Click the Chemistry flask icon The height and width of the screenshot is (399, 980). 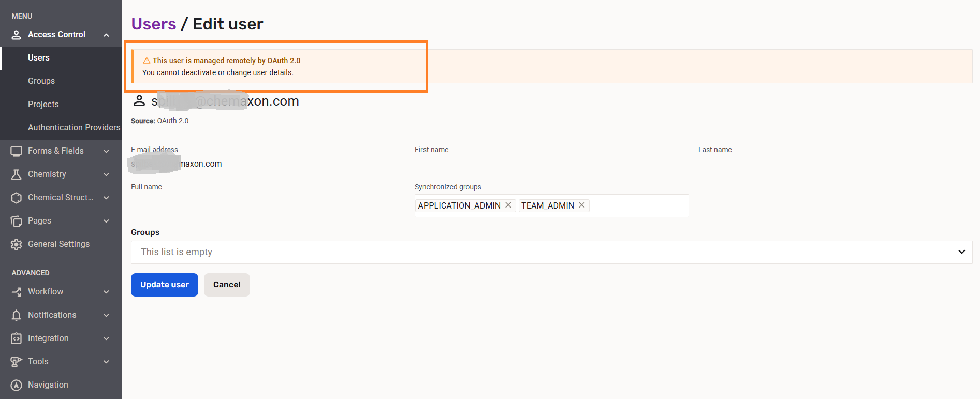pos(16,174)
